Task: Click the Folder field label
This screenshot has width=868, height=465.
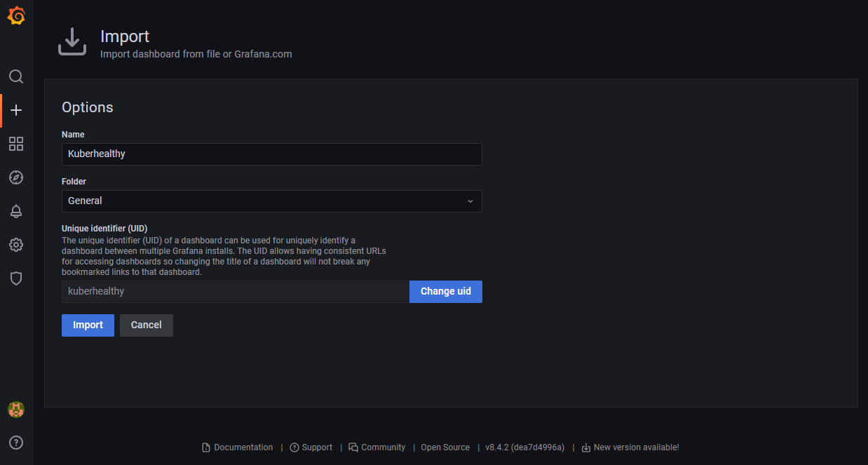Action: click(x=74, y=182)
